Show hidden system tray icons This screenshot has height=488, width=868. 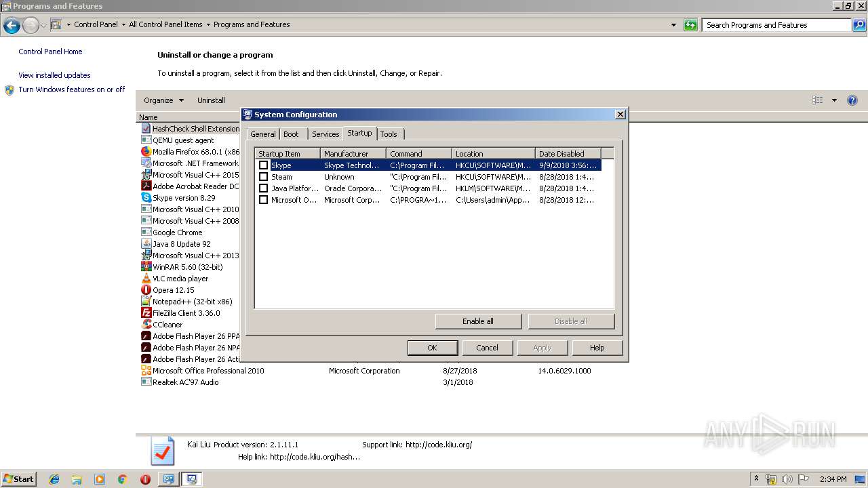click(756, 479)
